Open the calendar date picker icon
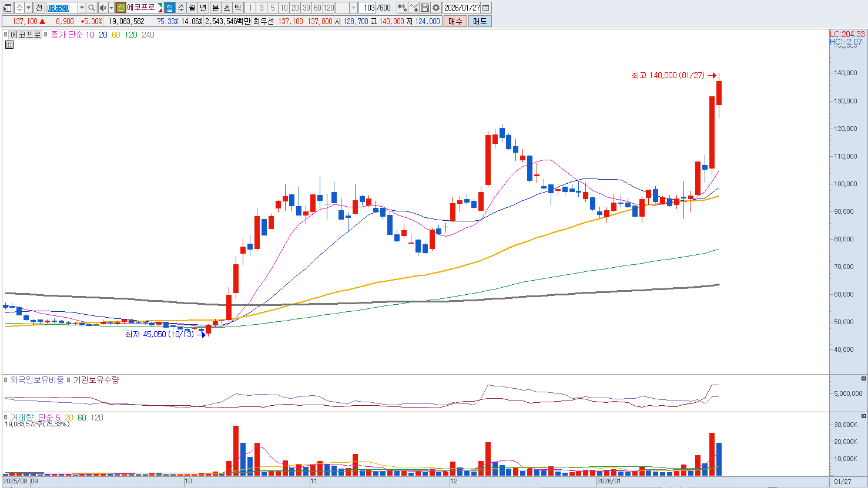Screen dimensions: 868x488 coord(485,8)
